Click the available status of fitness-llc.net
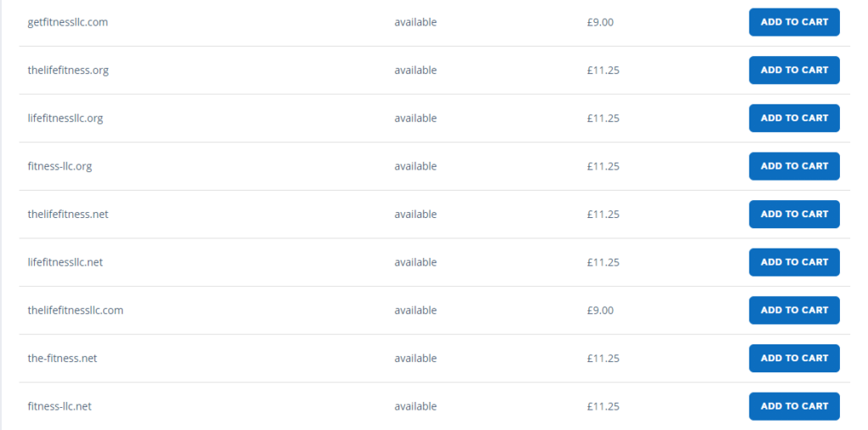The height and width of the screenshot is (430, 868). [x=415, y=406]
